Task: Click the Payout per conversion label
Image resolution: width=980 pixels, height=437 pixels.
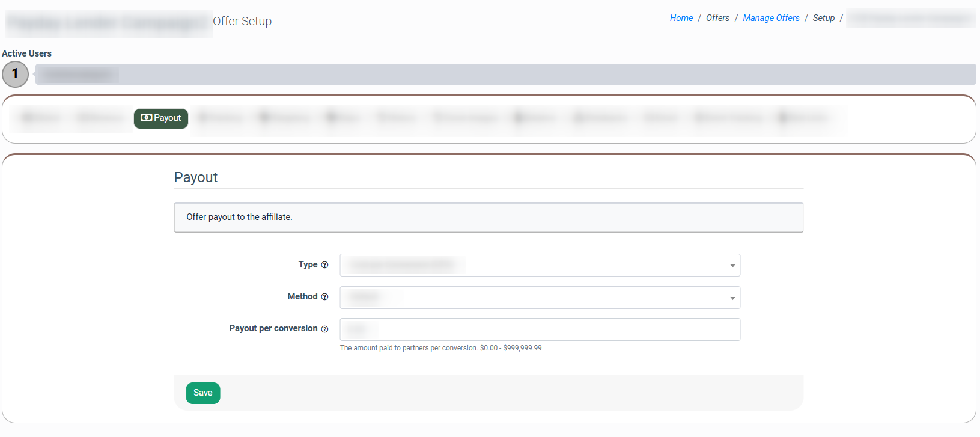Action: tap(273, 328)
